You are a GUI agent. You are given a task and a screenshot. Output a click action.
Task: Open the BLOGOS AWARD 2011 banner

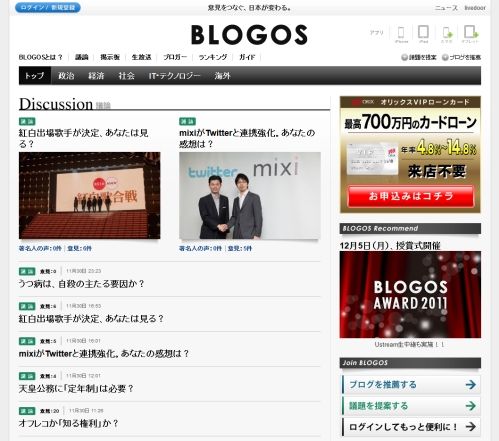410,295
